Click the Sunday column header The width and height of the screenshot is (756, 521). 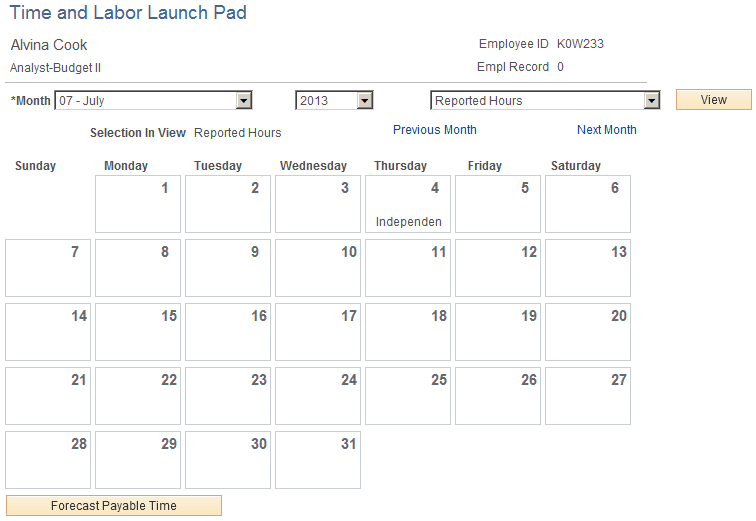36,166
